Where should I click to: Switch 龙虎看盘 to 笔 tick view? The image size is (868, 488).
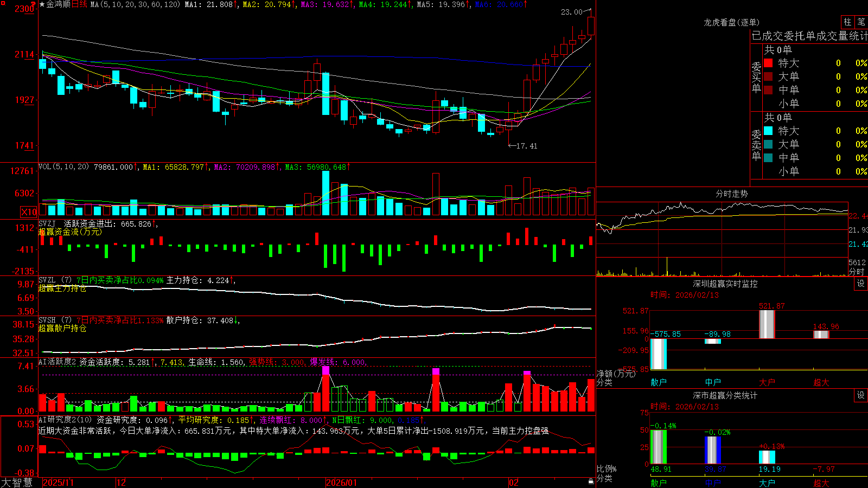point(861,22)
